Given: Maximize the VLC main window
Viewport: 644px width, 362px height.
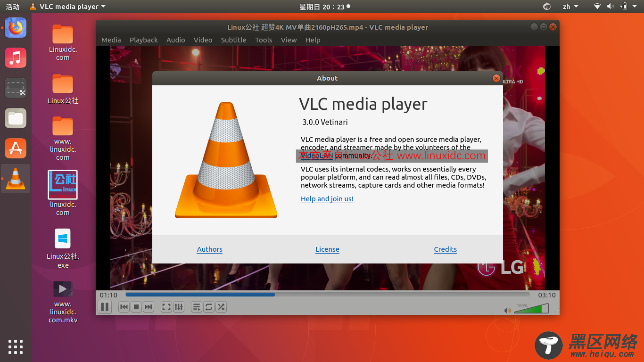Looking at the screenshot, I should coord(544,27).
